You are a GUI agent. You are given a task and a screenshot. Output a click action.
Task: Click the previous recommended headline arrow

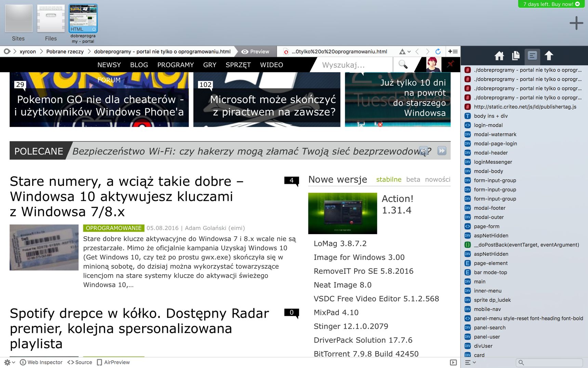(x=423, y=151)
